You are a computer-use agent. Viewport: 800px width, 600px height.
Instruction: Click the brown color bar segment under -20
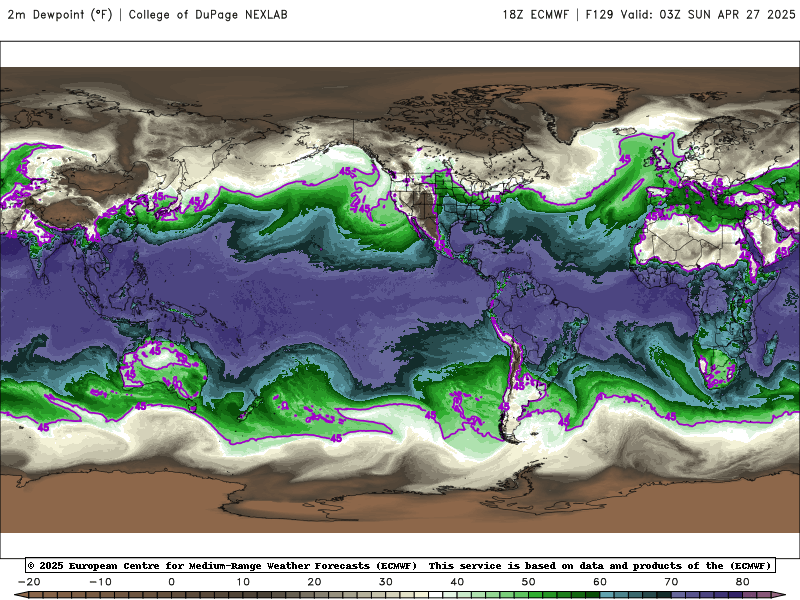click(36, 596)
